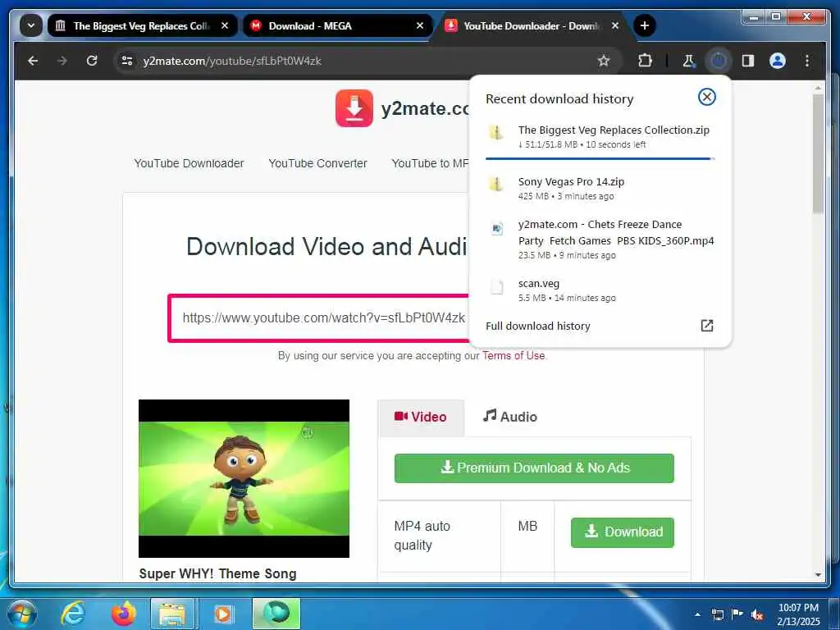Open the Extensions puzzle icon
Viewport: 840px width, 630px height.
pos(645,61)
